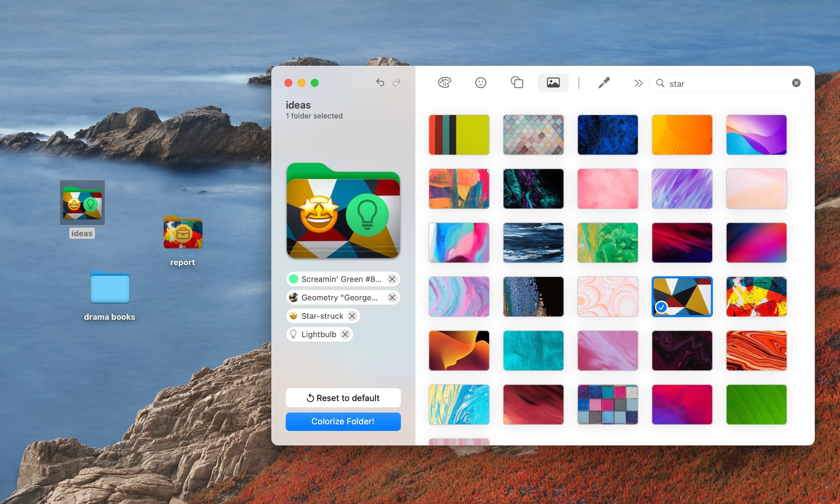Expand hidden toolbar items chevron
The height and width of the screenshot is (504, 840).
tap(638, 83)
